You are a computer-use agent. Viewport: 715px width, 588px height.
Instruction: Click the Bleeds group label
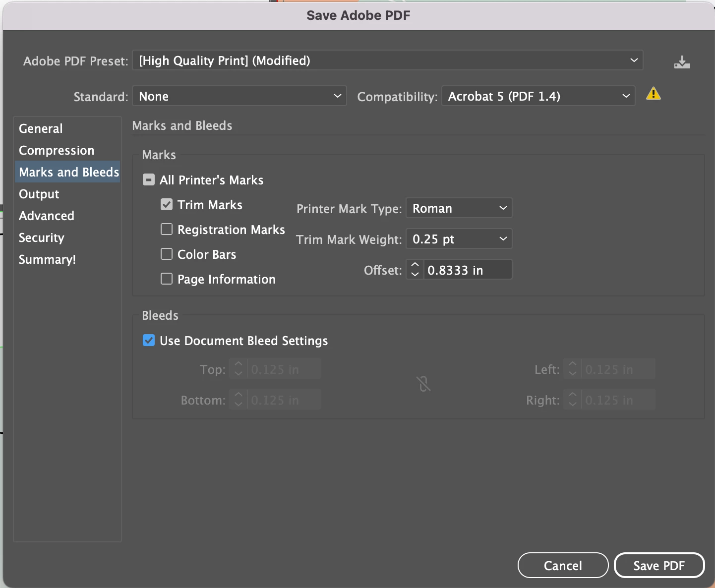[x=160, y=315]
